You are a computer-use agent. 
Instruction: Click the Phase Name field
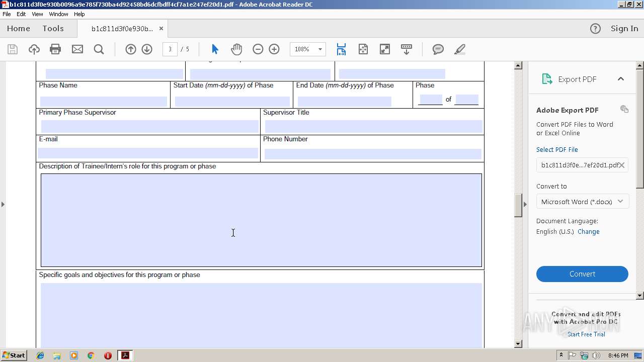(x=103, y=101)
